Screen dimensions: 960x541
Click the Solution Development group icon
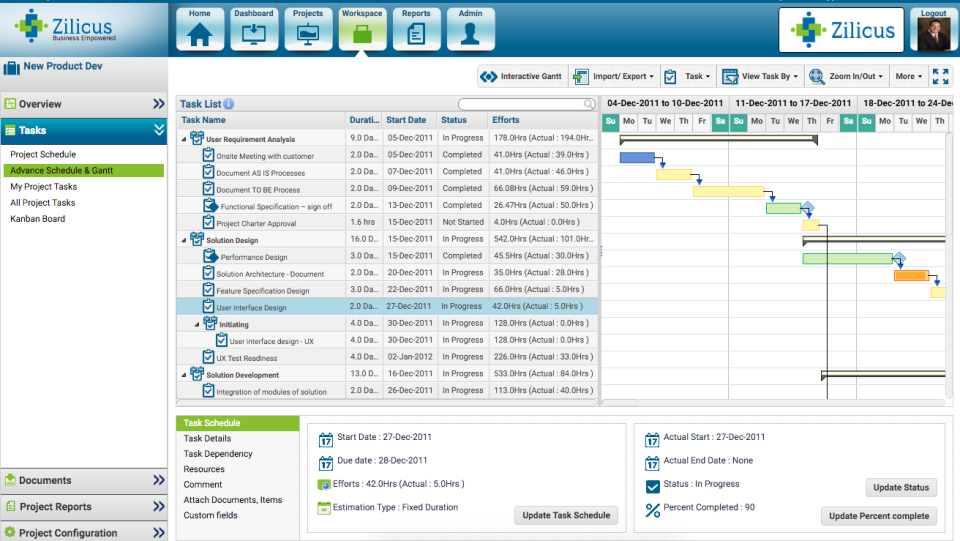pyautogui.click(x=197, y=373)
